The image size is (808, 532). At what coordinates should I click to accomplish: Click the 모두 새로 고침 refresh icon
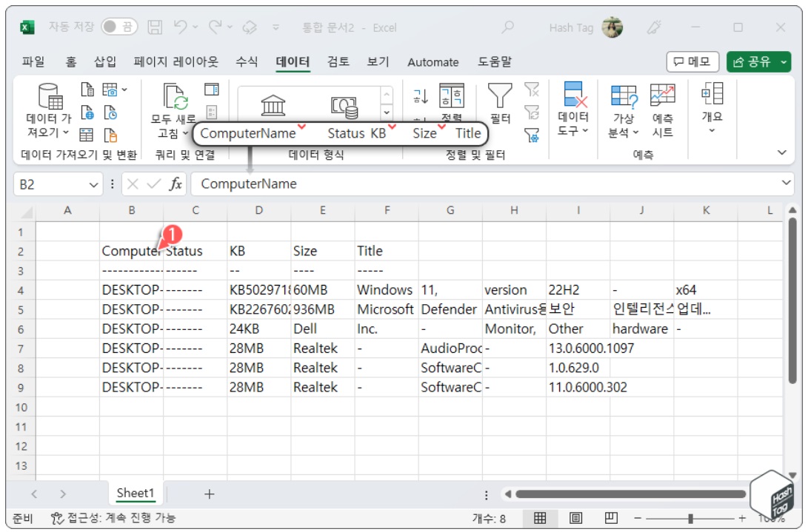click(x=176, y=96)
